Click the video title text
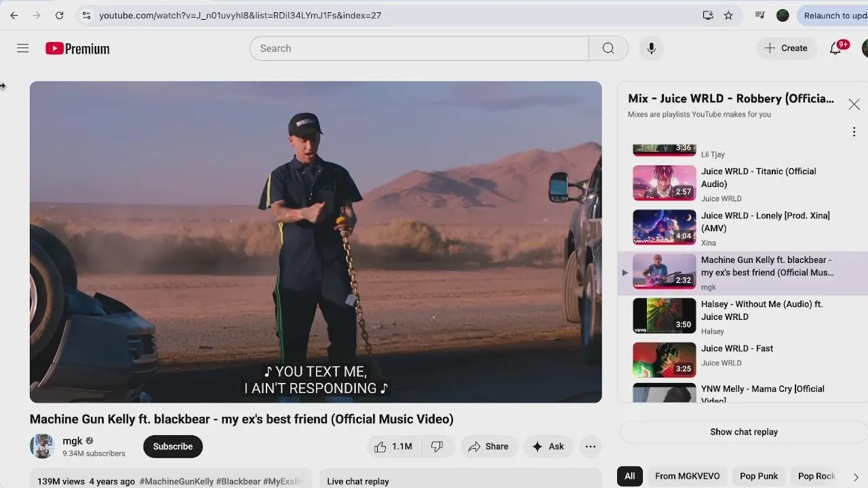 click(x=241, y=419)
